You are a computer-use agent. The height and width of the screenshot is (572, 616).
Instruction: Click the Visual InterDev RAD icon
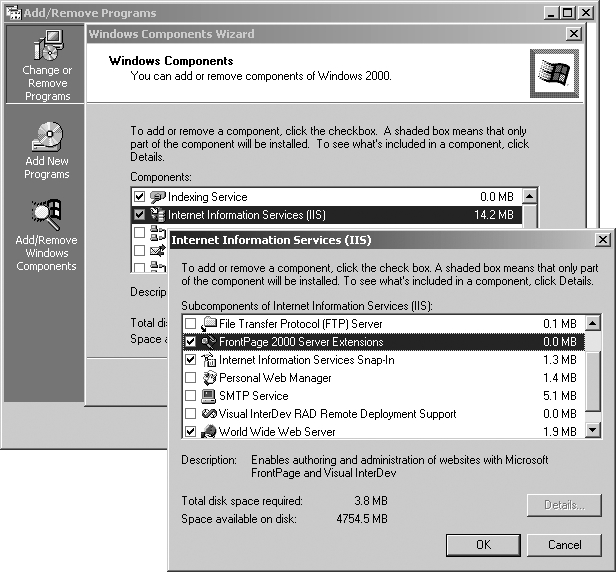(x=209, y=414)
